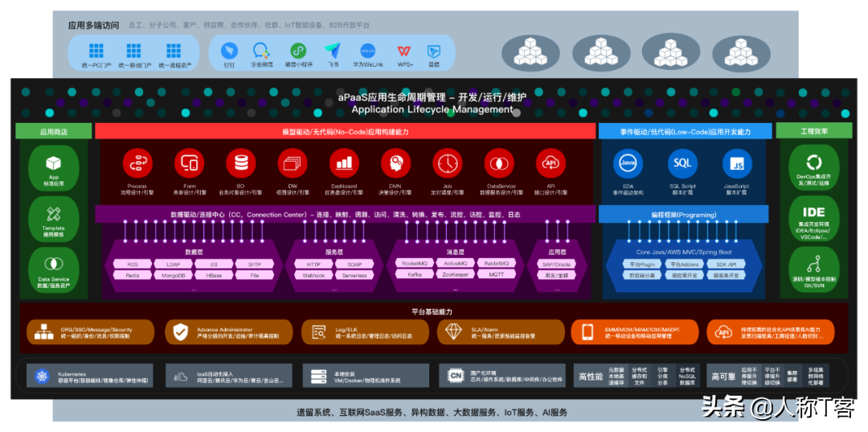Image resolution: width=868 pixels, height=432 pixels.
Task: Click the first cube-stack oval
Action: [x=530, y=54]
